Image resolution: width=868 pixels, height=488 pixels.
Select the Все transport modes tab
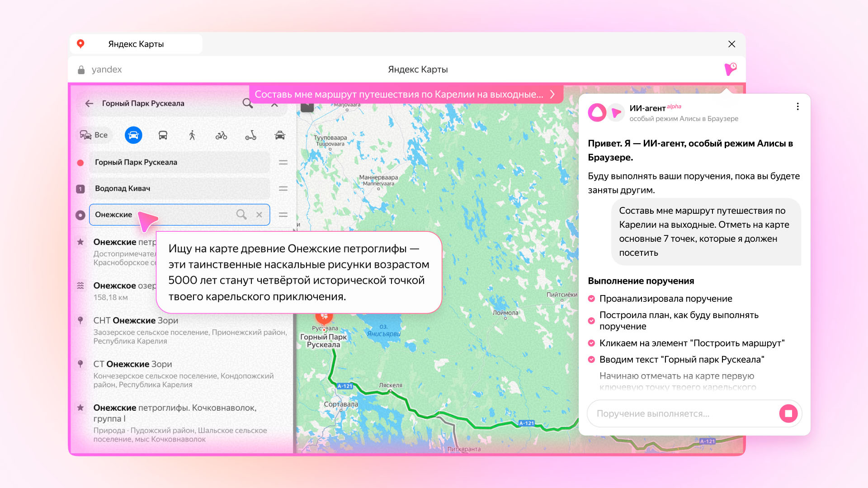[94, 135]
